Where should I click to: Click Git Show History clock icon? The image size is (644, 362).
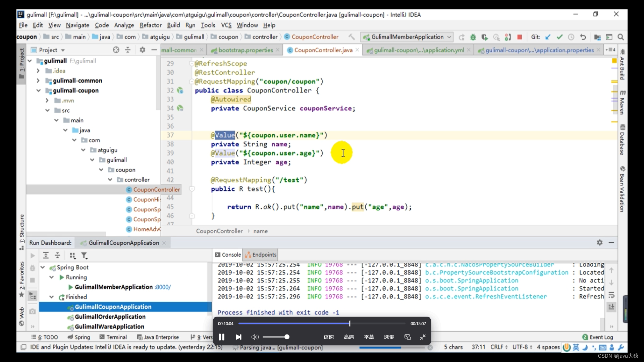pyautogui.click(x=571, y=37)
